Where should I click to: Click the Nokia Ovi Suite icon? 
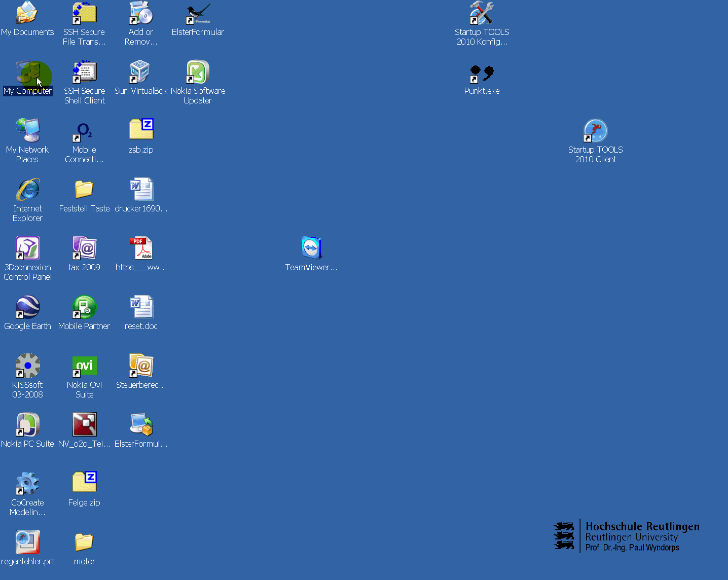(84, 366)
